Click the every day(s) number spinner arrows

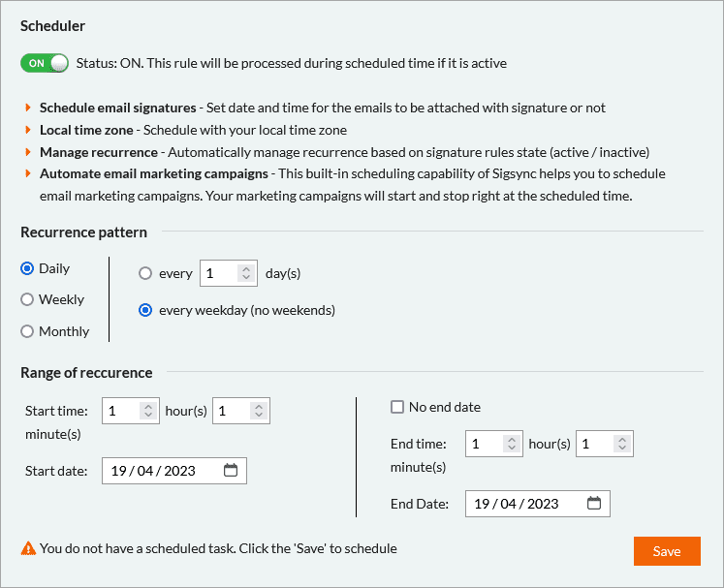pyautogui.click(x=246, y=273)
